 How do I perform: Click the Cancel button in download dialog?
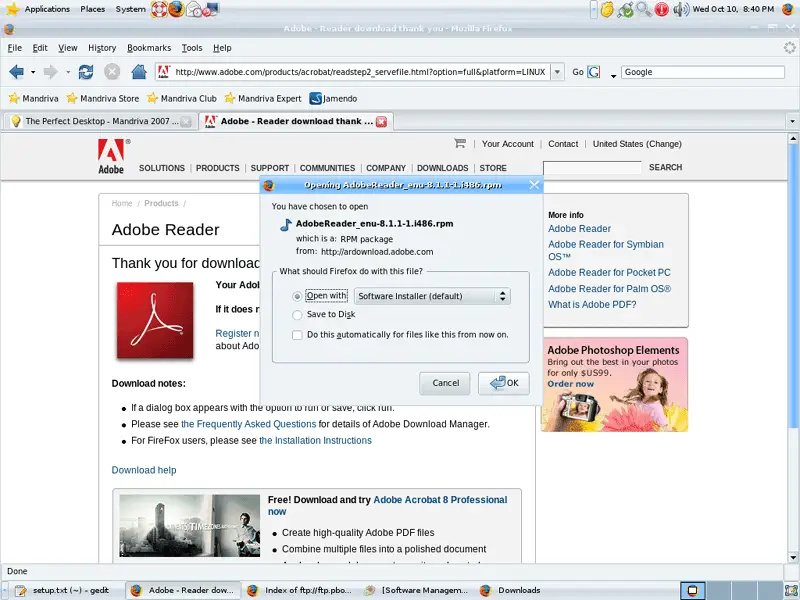(445, 383)
